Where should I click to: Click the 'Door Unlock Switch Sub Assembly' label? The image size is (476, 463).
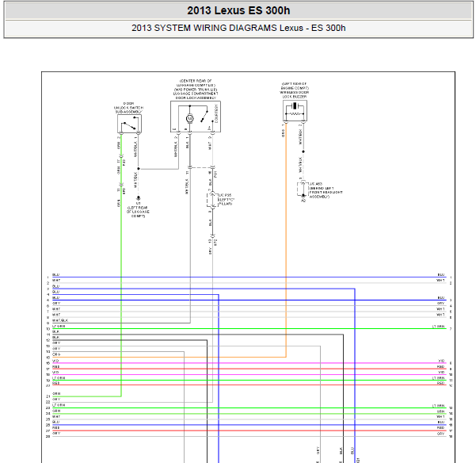tap(129, 108)
